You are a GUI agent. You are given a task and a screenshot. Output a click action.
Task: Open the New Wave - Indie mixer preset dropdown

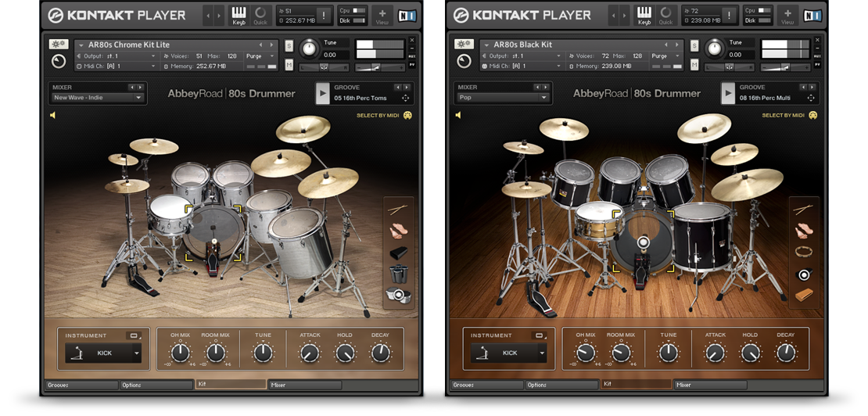point(98,98)
